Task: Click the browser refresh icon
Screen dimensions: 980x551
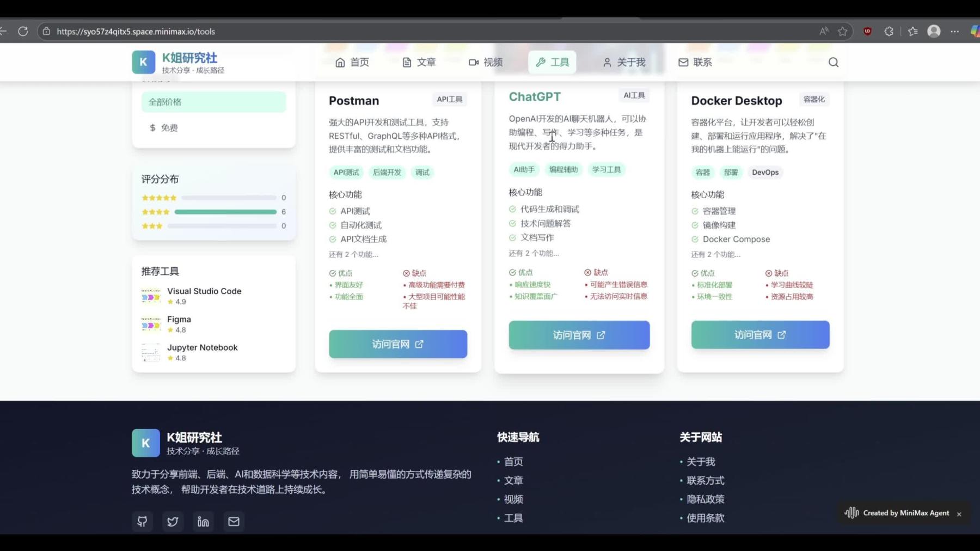Action: tap(23, 31)
